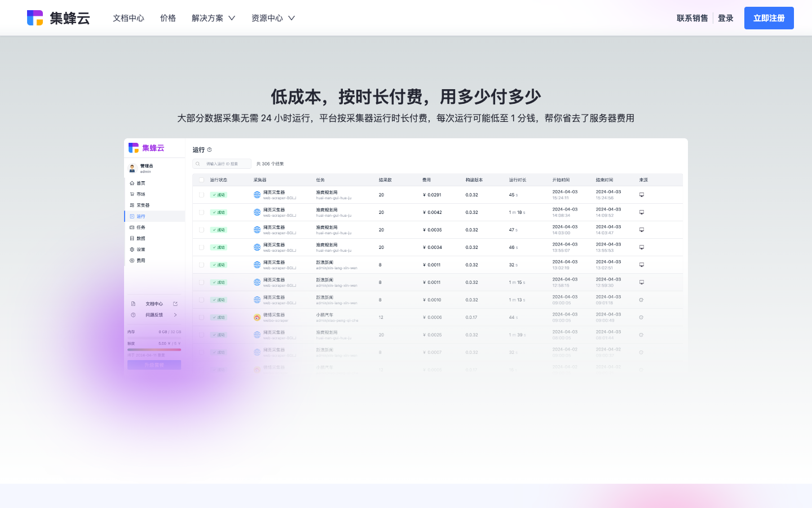The width and height of the screenshot is (812, 508).
Task: Open 文档中心 in the top navigation
Action: (129, 18)
